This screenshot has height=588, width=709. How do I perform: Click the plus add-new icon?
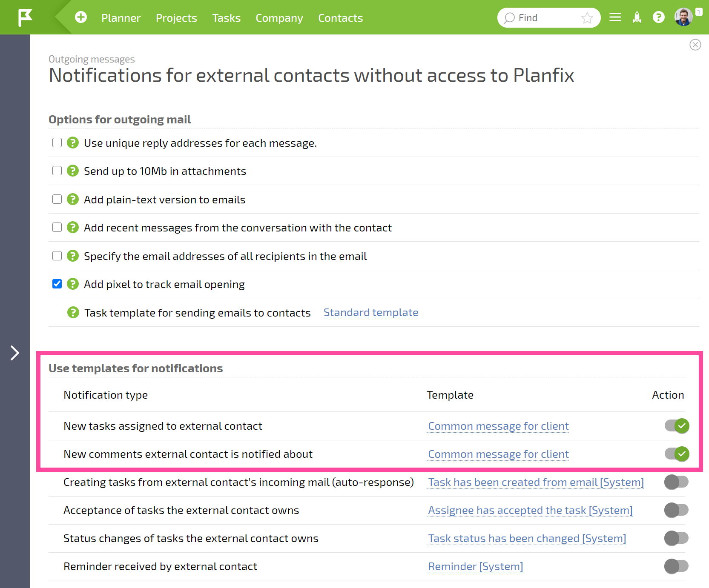pyautogui.click(x=81, y=17)
